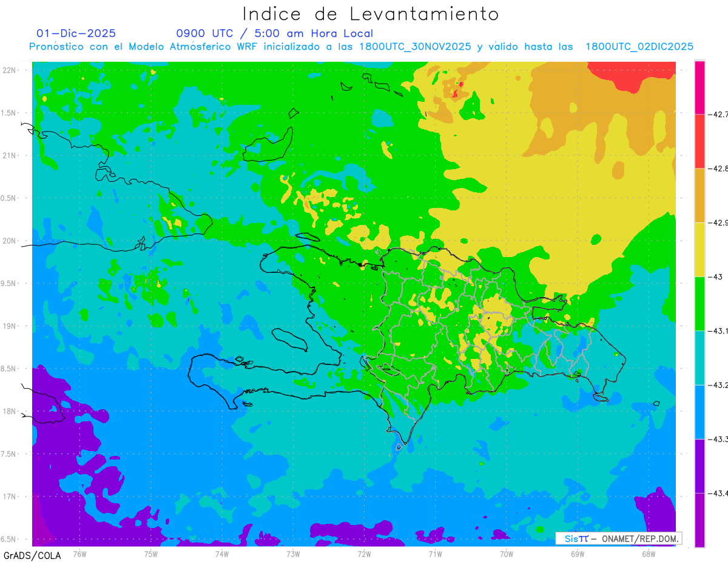Select the yellow legend swatch below -42.9
728x562 pixels.
coord(699,249)
